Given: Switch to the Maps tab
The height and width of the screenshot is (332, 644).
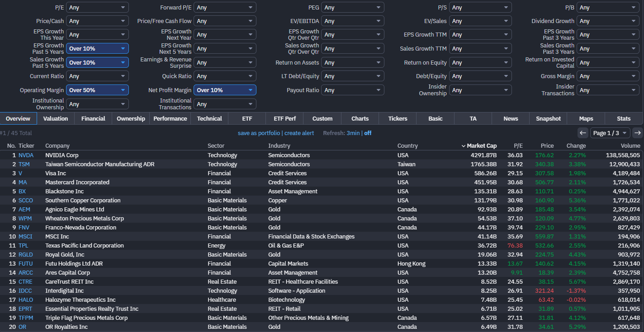Looking at the screenshot, I should point(586,118).
